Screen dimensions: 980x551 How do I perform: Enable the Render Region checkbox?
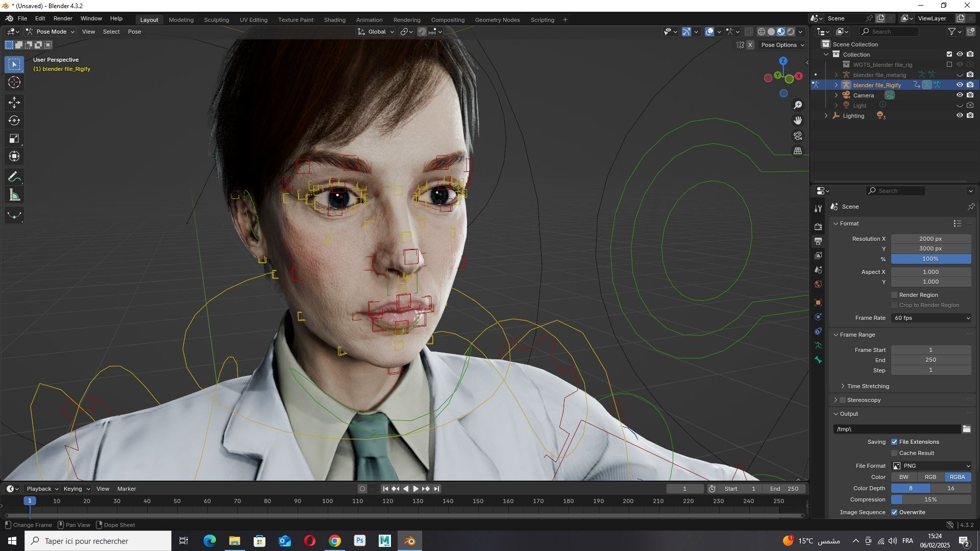pos(894,295)
